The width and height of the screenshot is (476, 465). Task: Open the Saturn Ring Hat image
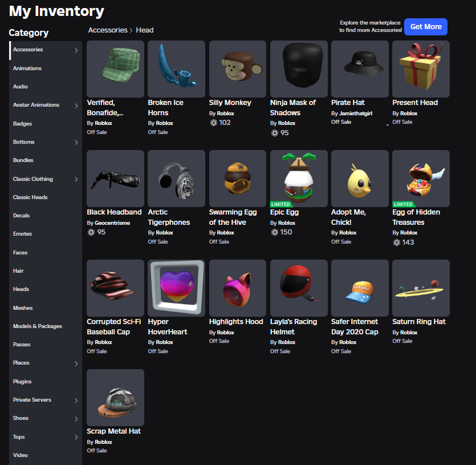pyautogui.click(x=421, y=288)
